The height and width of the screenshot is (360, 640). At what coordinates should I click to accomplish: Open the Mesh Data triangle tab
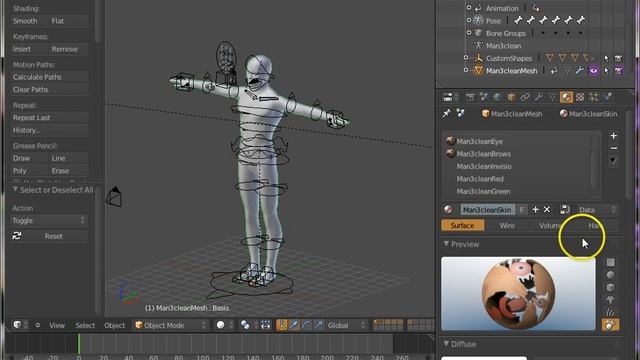(552, 97)
